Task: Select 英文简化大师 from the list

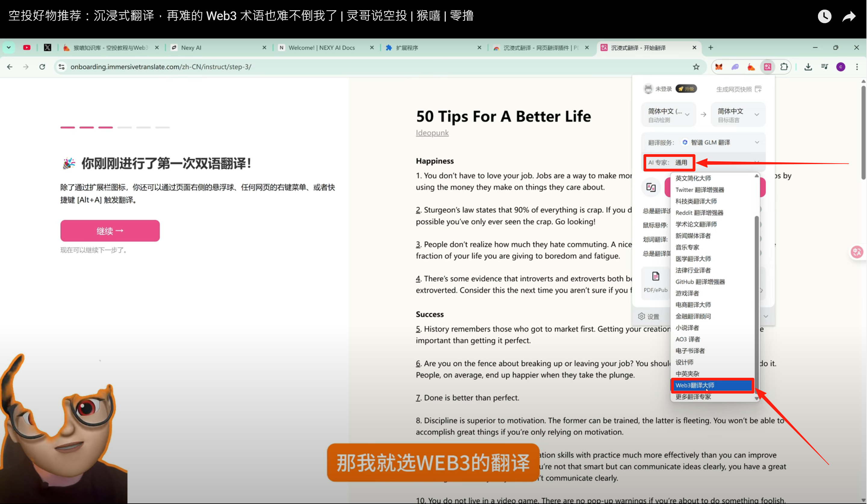Action: [693, 178]
